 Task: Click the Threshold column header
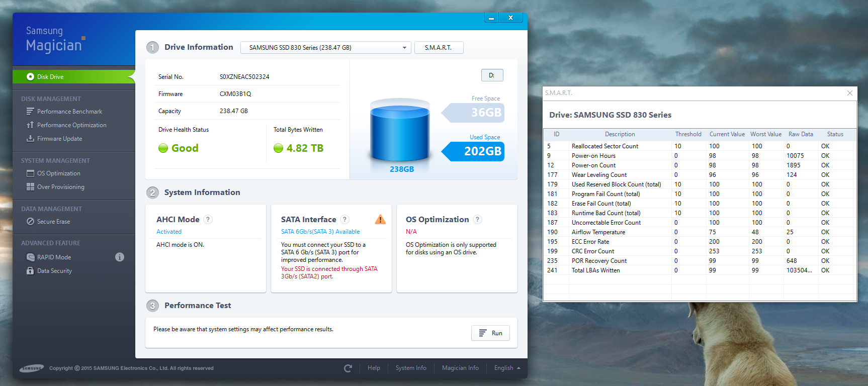(x=688, y=134)
